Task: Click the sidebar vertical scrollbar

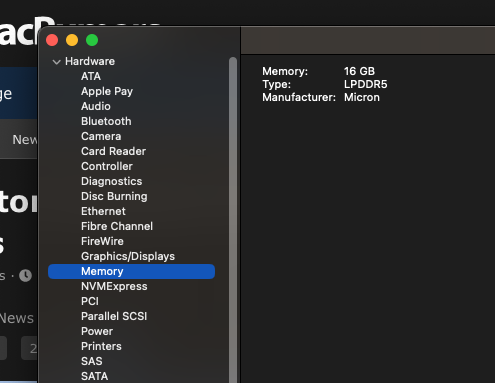Action: (233, 220)
